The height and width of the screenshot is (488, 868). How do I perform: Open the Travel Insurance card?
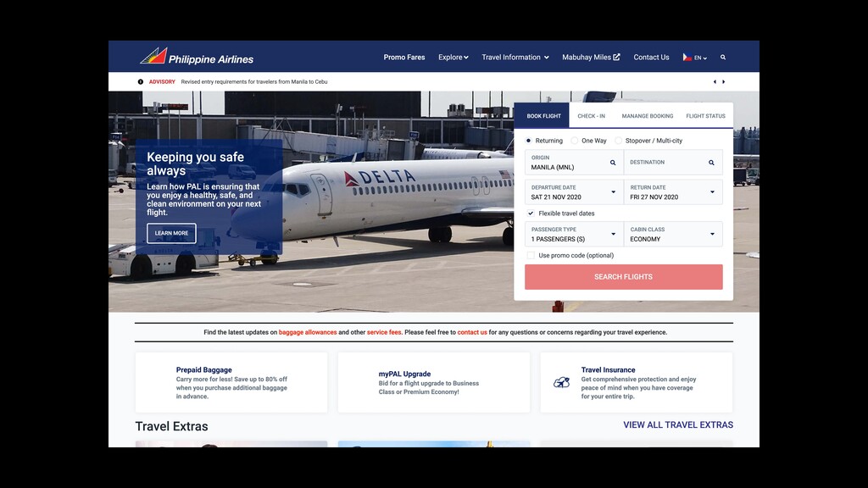637,382
